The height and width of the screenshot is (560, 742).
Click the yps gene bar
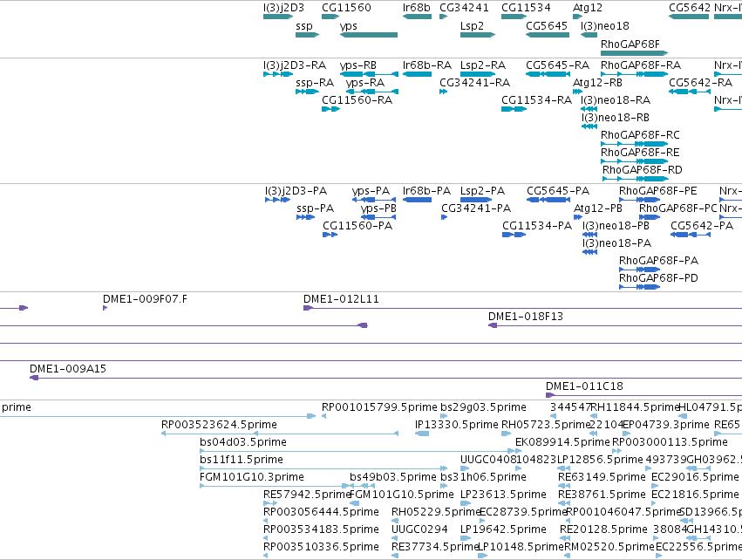tap(369, 35)
